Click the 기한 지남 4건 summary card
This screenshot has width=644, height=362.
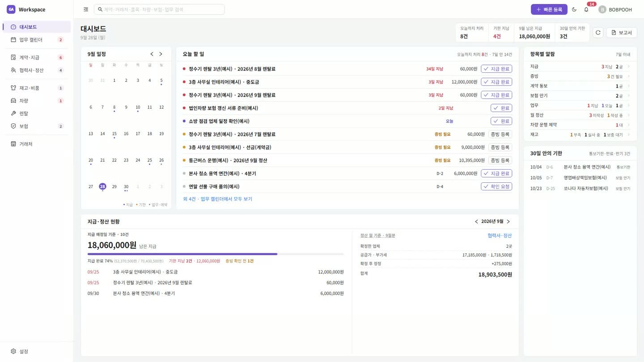pyautogui.click(x=500, y=33)
